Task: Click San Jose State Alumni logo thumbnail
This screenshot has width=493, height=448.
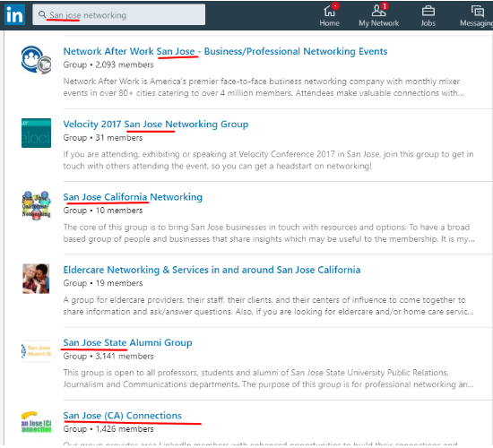Action: [x=36, y=351]
